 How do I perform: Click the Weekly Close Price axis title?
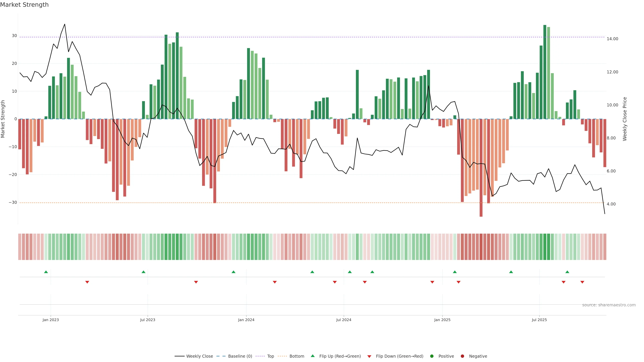click(625, 119)
